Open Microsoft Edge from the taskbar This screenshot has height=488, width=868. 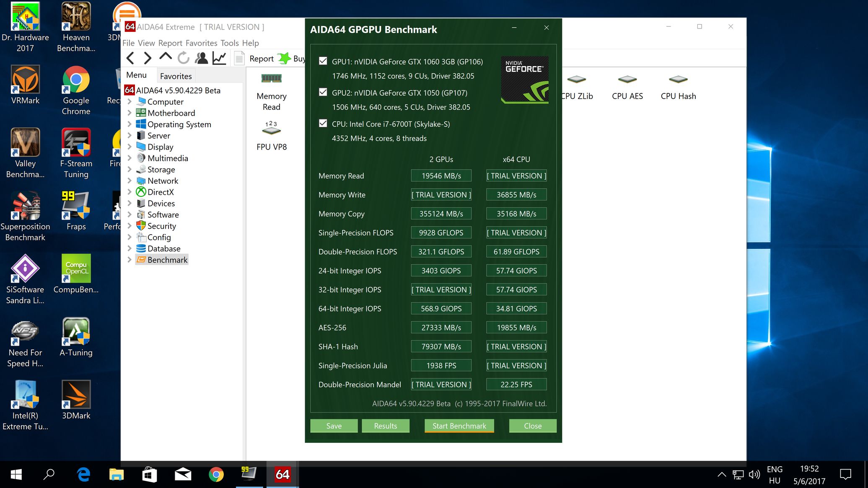[x=83, y=474]
